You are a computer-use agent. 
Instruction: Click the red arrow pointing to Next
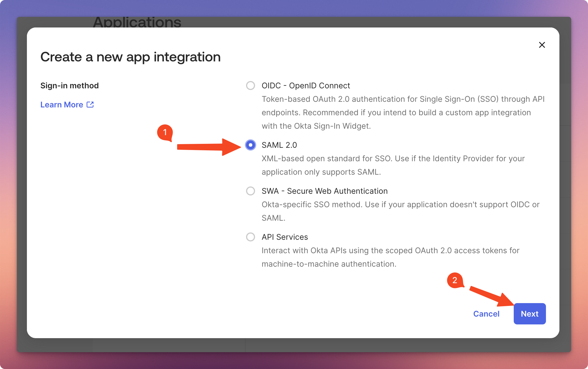coord(490,296)
